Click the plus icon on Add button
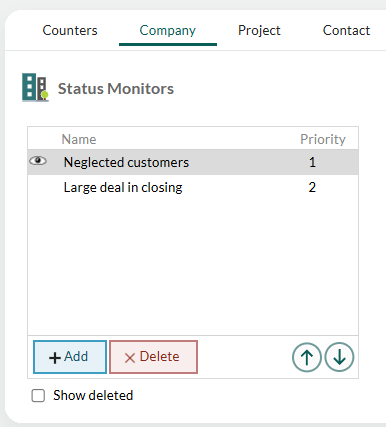The width and height of the screenshot is (386, 427). pos(55,358)
